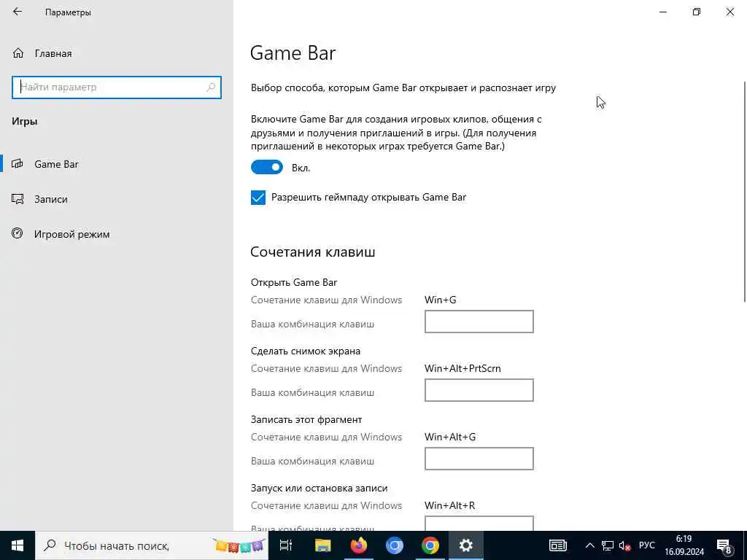Image resolution: width=747 pixels, height=560 pixels.
Task: Close the Параметры window
Action: tap(729, 12)
